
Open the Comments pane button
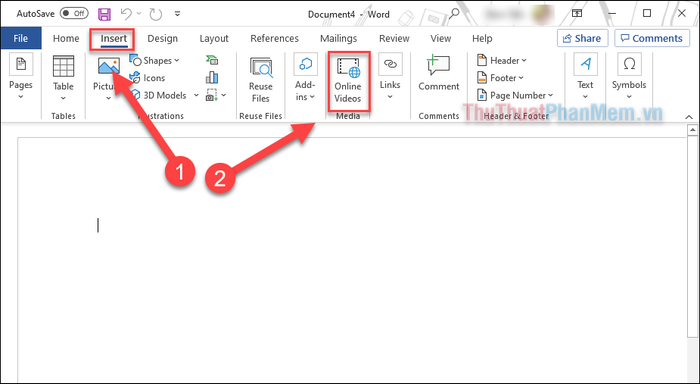651,38
